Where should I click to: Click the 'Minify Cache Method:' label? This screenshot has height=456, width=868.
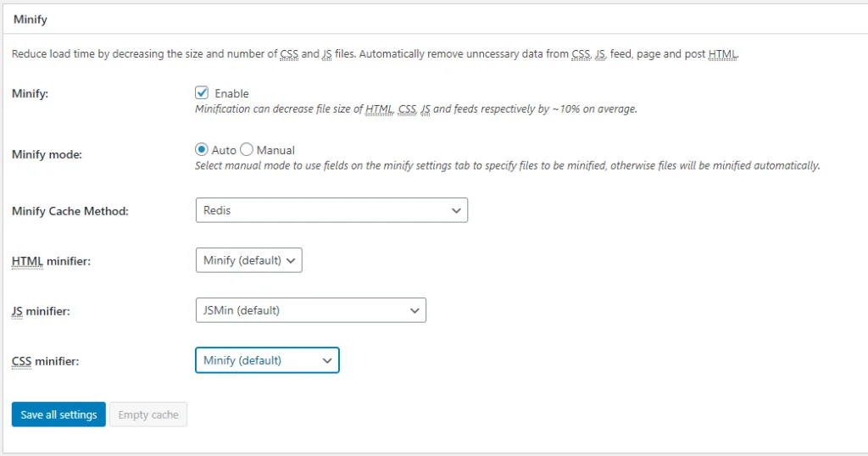70,211
